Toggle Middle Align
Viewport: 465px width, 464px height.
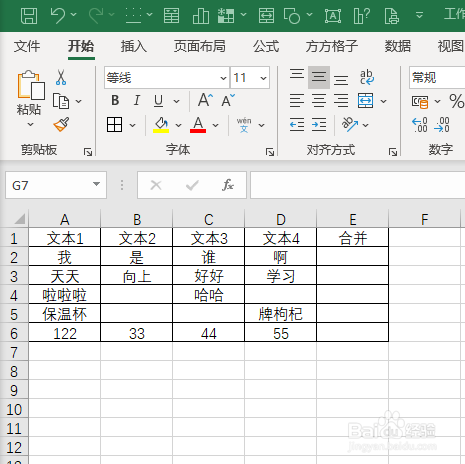pyautogui.click(x=319, y=77)
